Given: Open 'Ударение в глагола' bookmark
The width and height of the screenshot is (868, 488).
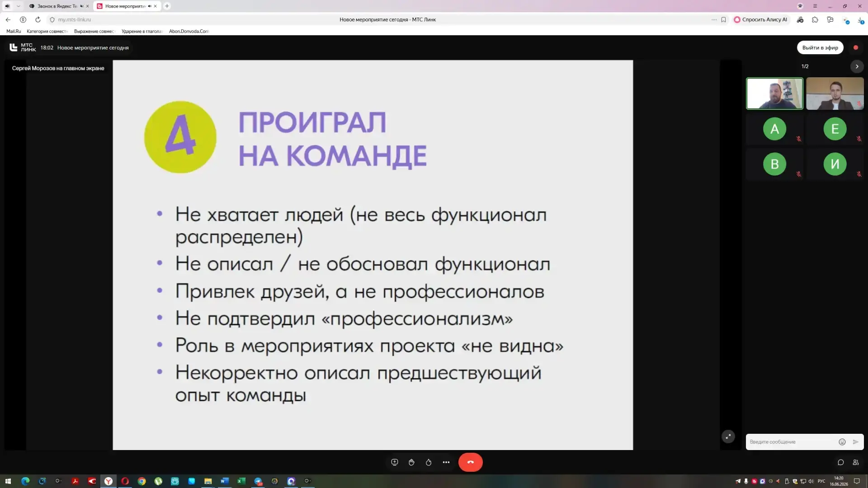Looking at the screenshot, I should [x=142, y=31].
